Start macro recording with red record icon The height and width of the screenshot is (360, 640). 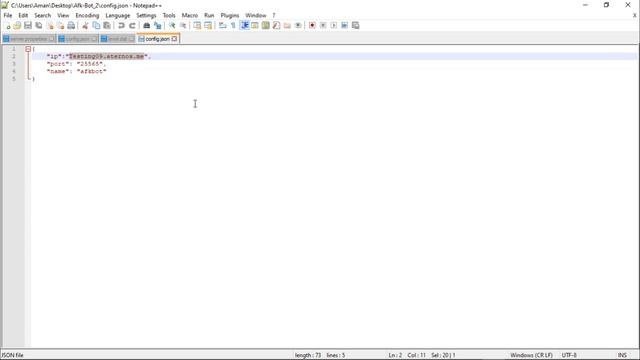click(x=312, y=26)
